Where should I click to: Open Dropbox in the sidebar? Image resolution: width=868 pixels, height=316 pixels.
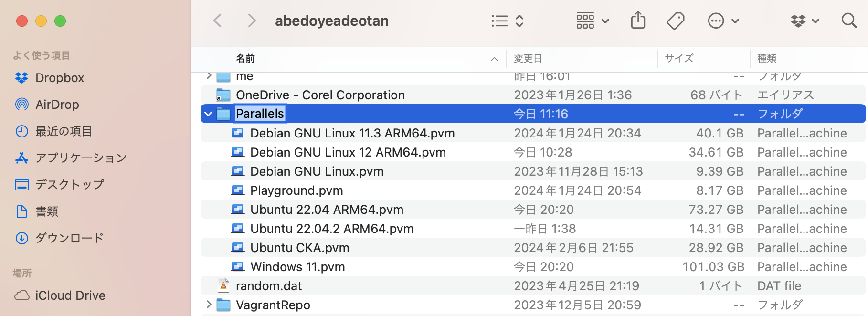pos(59,78)
